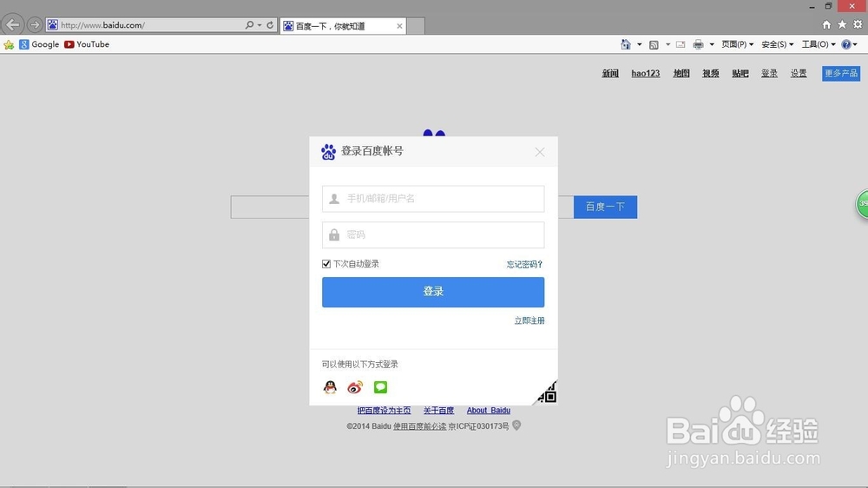Close the 登录百度帐号 dialog
868x488 pixels.
540,152
